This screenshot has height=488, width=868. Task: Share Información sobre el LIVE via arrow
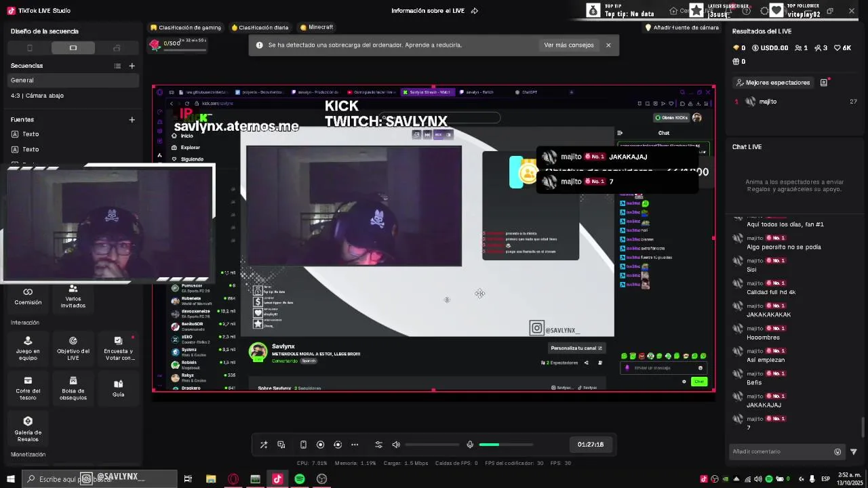click(475, 11)
